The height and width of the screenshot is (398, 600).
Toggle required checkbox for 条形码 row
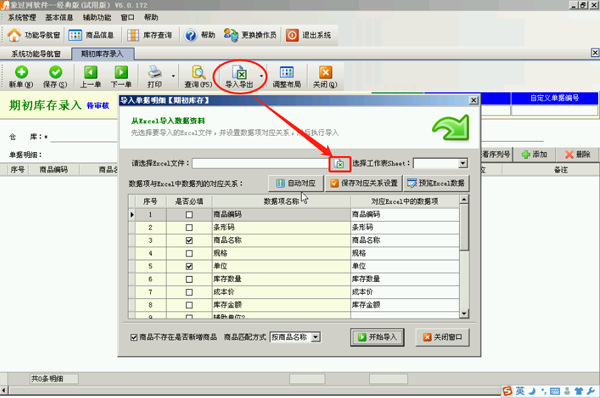[189, 228]
